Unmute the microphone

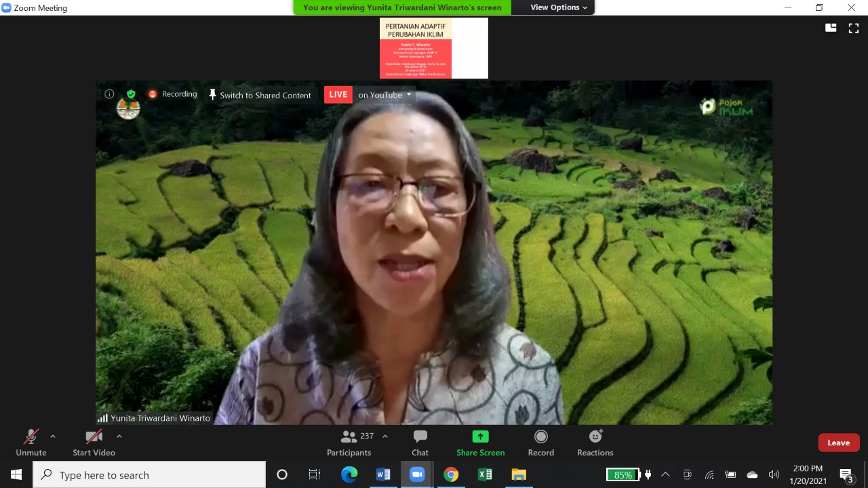coord(31,443)
